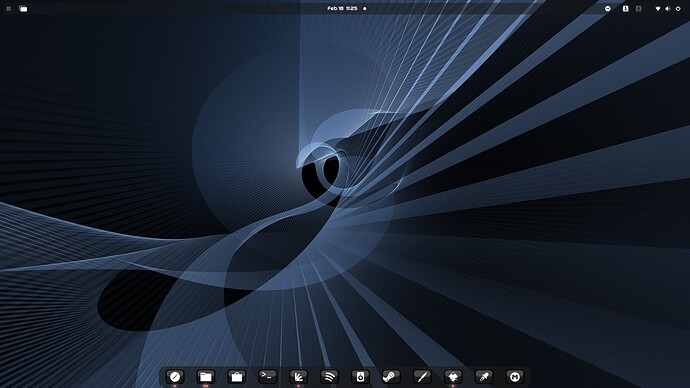Click the do-not-disturb circle tray icon
The width and height of the screenshot is (690, 388).
pos(608,8)
